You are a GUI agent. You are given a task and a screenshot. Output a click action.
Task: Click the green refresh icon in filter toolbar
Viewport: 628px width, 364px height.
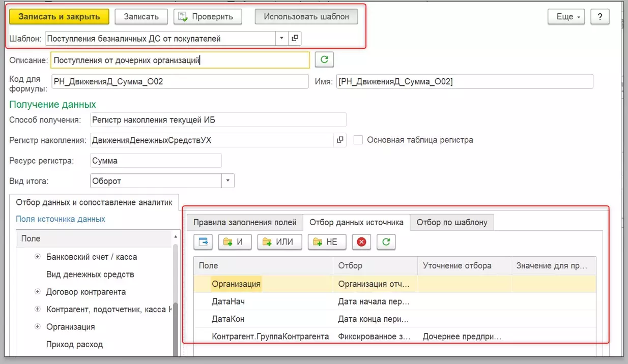tap(386, 242)
